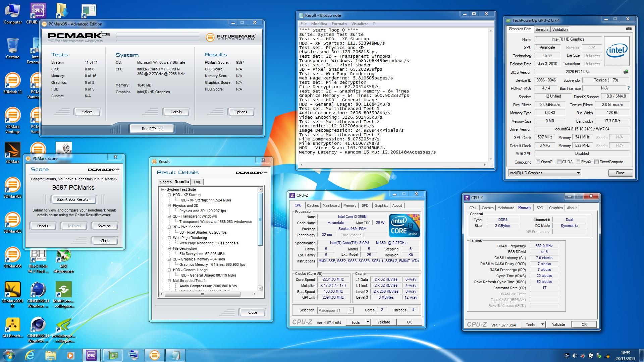644x362 pixels.
Task: Switch to the Validation tab in GPU-Z
Action: 560,29
